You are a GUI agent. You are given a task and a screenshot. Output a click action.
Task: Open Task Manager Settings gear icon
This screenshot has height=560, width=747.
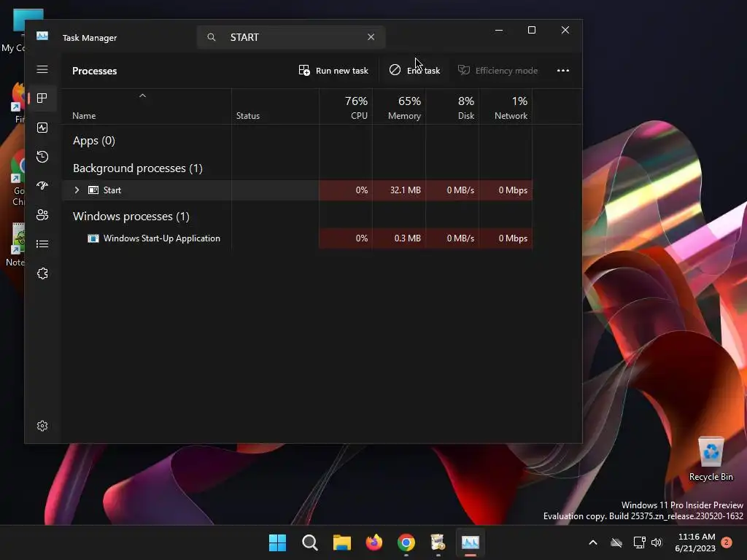click(x=42, y=426)
